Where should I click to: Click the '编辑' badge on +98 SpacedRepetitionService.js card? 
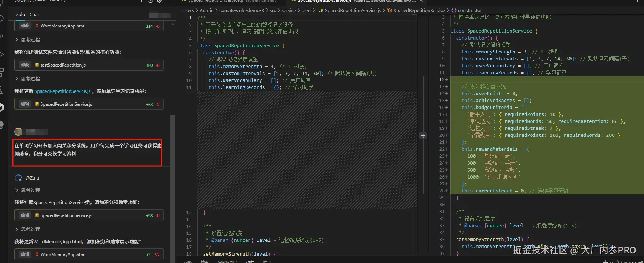[x=25, y=215]
